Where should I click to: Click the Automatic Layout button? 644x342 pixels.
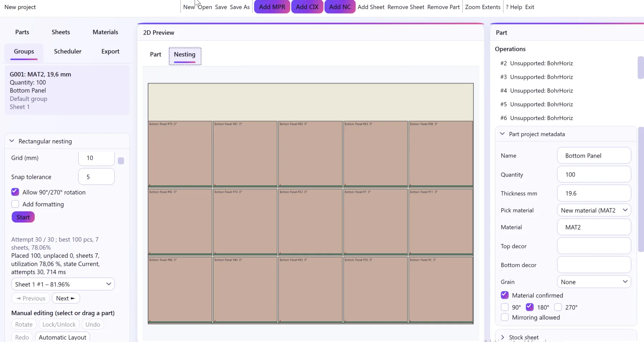63,337
